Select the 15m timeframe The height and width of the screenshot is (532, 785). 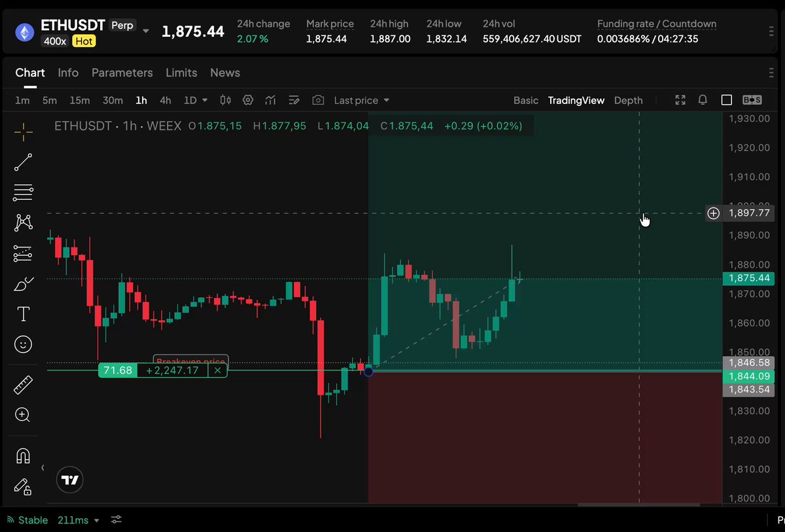(x=80, y=100)
